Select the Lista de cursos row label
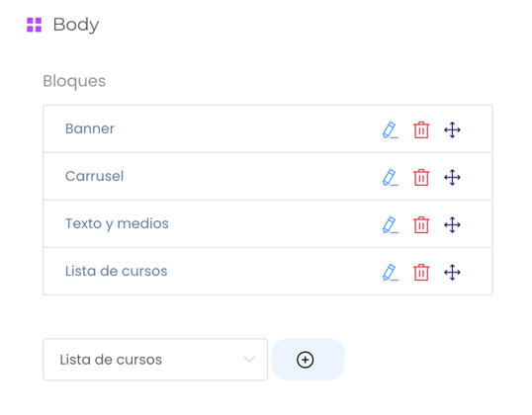Viewport: 532px width, 415px height. (x=116, y=272)
